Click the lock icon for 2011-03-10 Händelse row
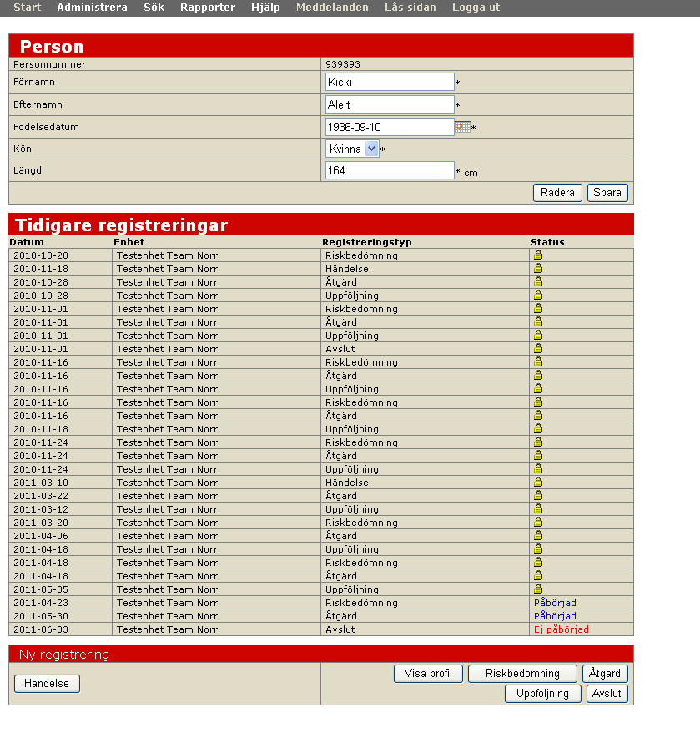 [x=538, y=482]
